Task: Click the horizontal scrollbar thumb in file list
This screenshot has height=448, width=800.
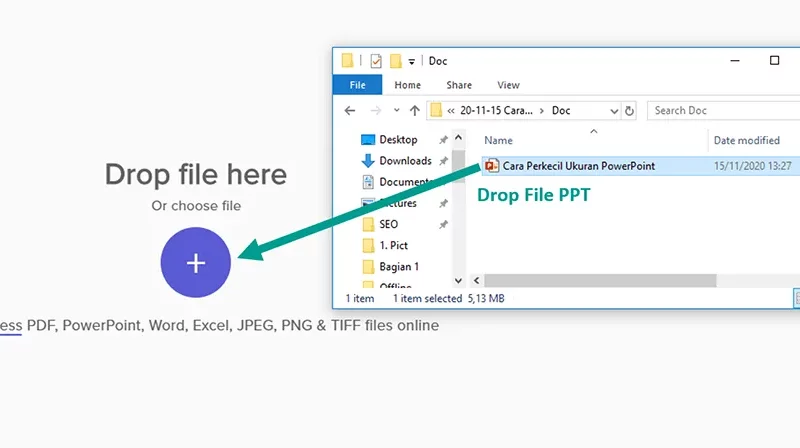Action: [x=600, y=280]
